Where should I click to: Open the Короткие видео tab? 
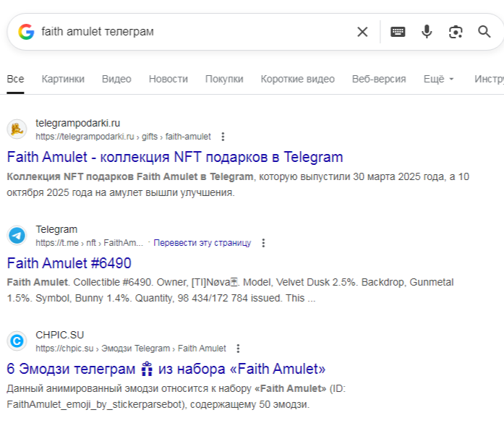(x=297, y=79)
